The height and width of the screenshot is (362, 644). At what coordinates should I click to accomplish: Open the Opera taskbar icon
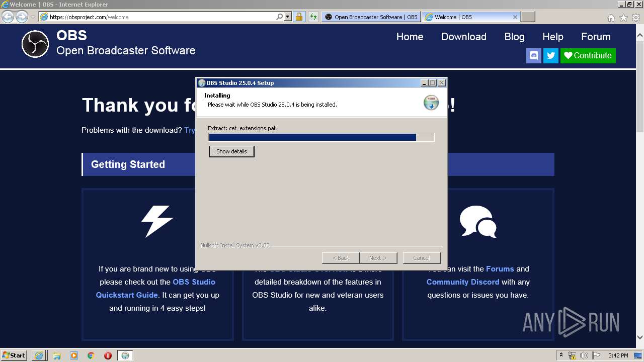[x=108, y=355]
